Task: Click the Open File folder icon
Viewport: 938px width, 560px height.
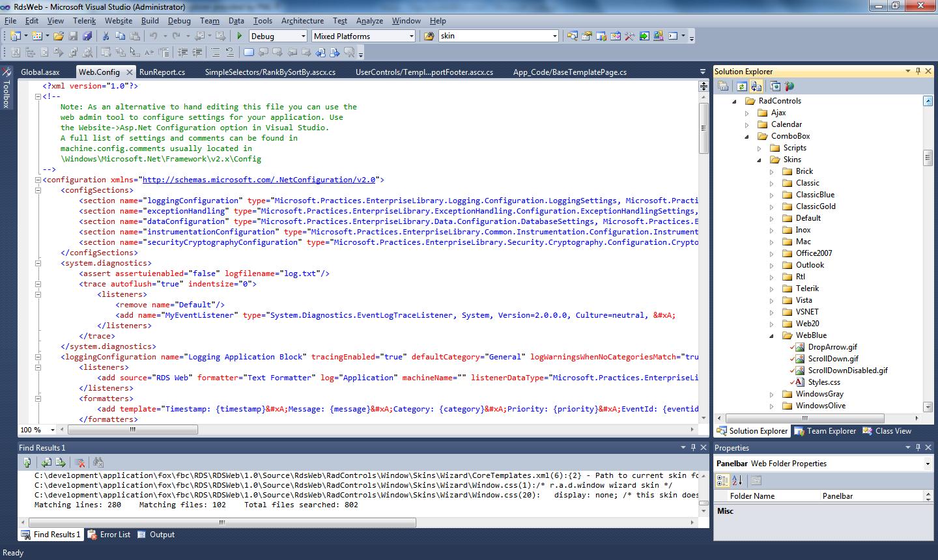Action: point(59,36)
